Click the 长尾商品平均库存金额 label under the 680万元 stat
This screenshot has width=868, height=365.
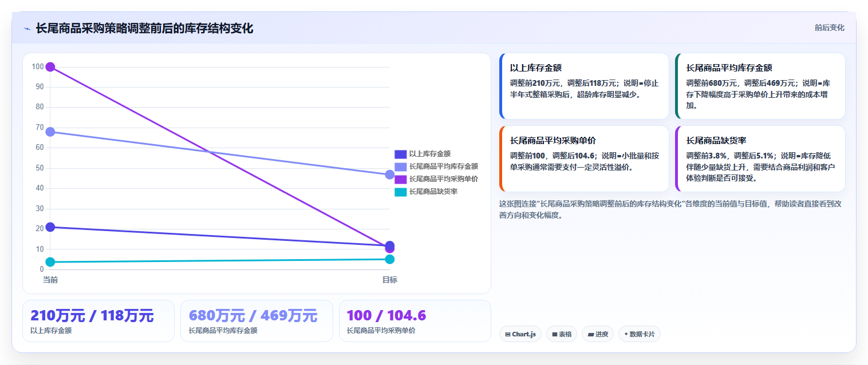(x=223, y=331)
